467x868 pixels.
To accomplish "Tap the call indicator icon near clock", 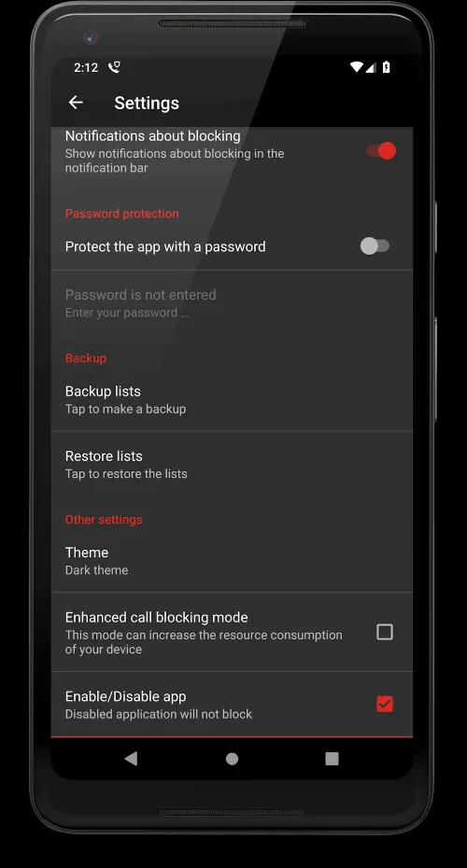I will click(114, 67).
